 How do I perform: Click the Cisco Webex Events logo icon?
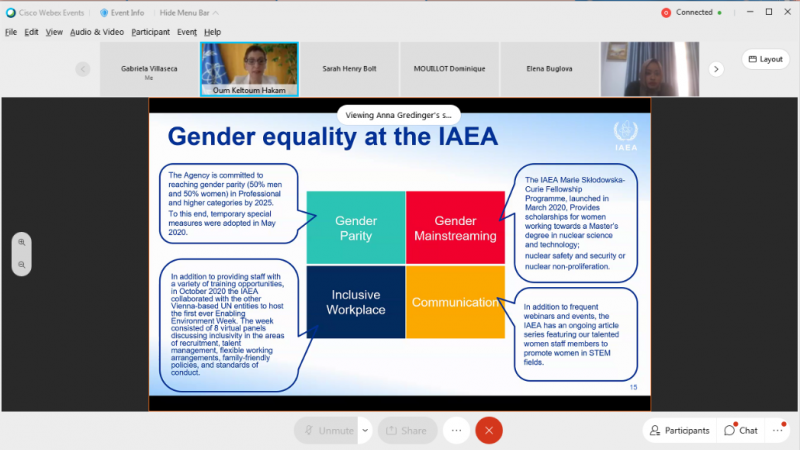[x=11, y=13]
